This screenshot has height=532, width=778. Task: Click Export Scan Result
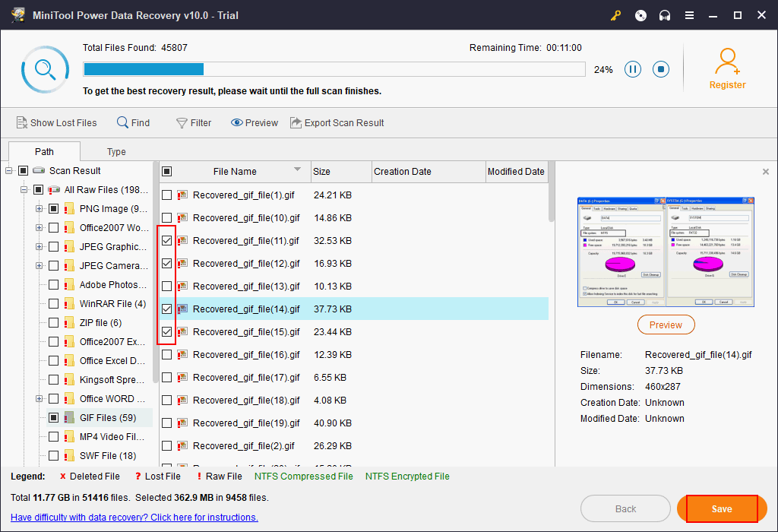coord(337,122)
